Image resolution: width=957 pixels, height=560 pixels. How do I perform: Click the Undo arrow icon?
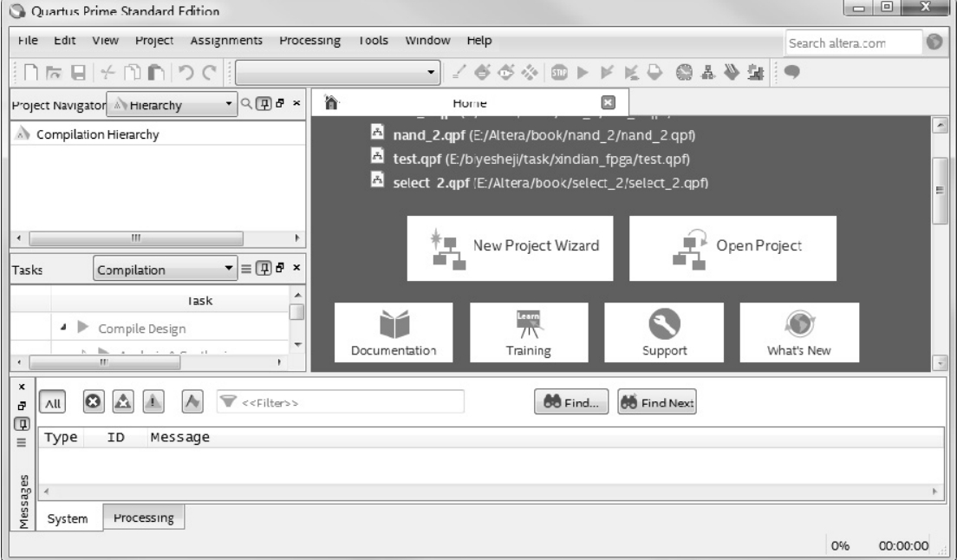186,73
